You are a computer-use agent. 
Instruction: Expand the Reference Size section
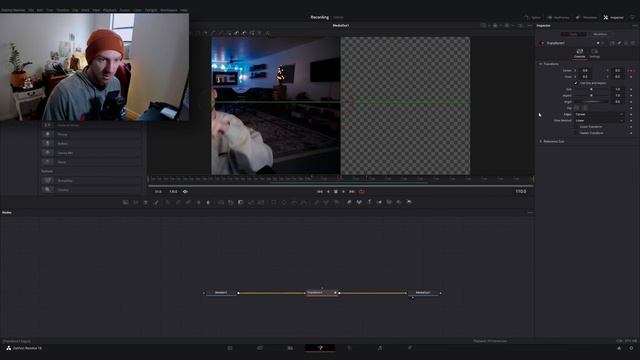pos(540,141)
